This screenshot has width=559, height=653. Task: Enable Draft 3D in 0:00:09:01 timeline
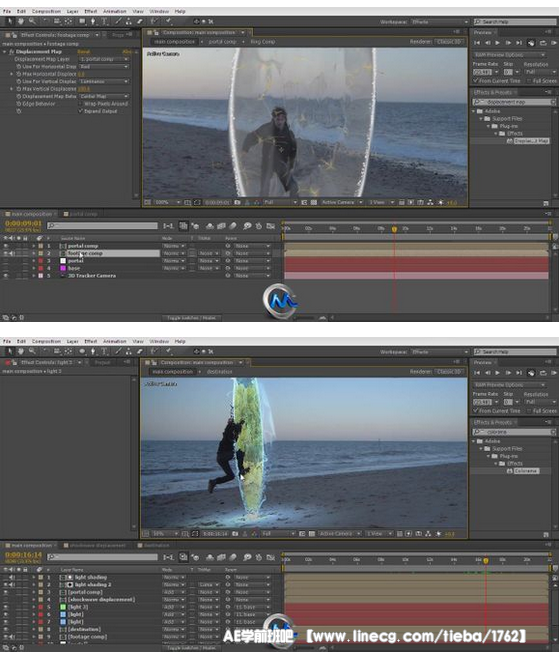[195, 226]
